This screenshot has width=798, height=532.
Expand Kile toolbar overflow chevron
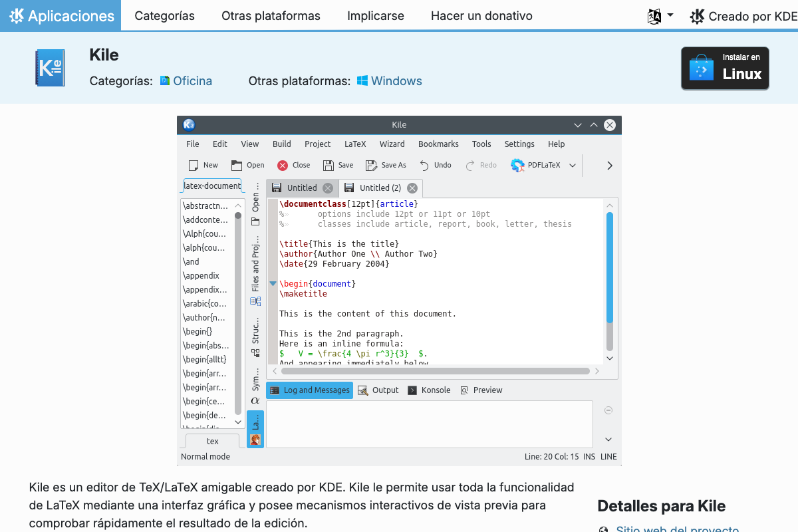610,166
